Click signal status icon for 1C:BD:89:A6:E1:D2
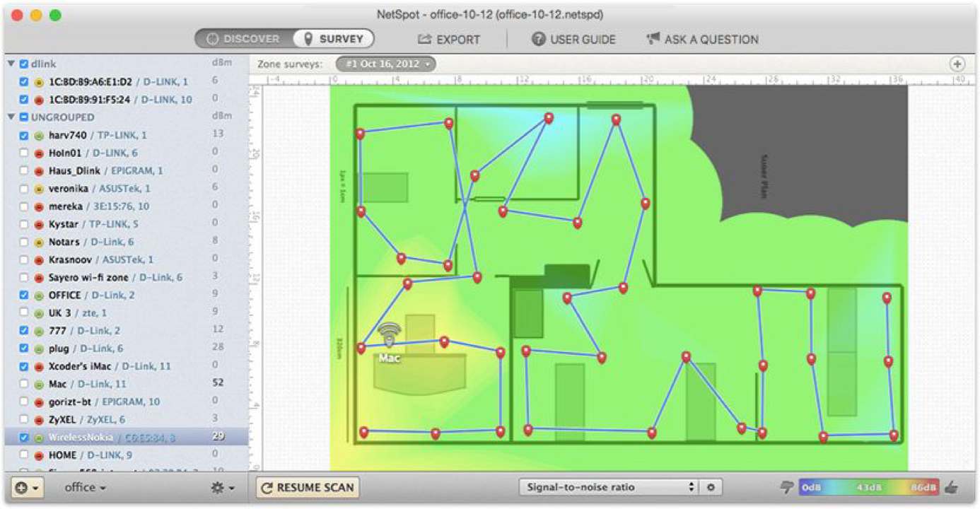 pyautogui.click(x=39, y=81)
